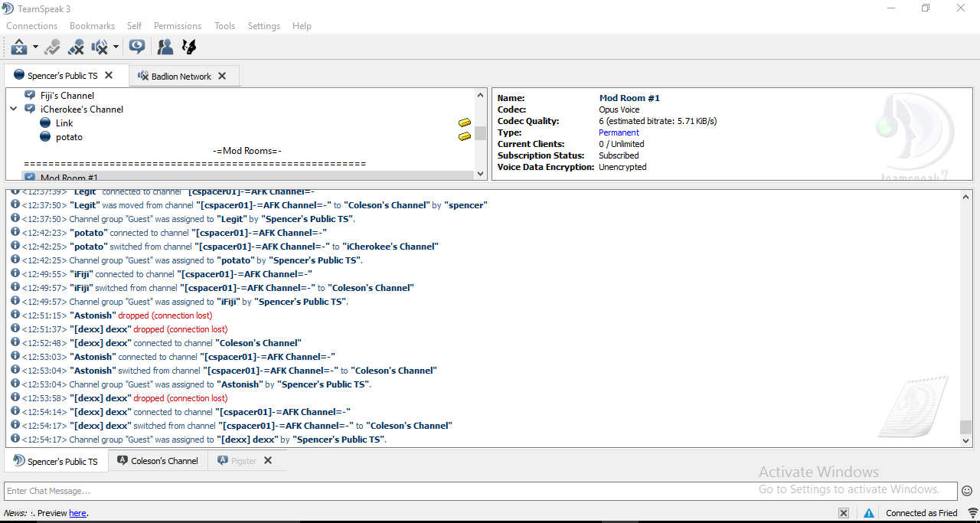Select user Link in the channel tree
Viewport: 980px width, 523px height.
(x=64, y=123)
